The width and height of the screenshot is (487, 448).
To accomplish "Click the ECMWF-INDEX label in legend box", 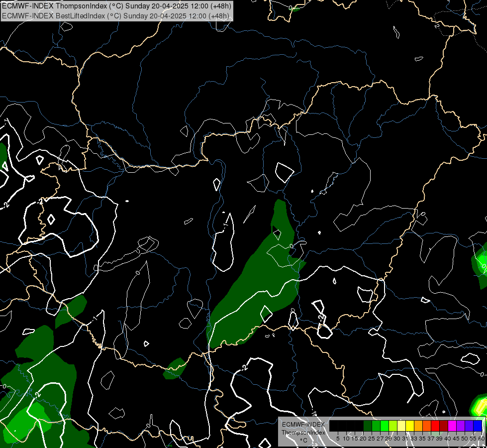I will [x=303, y=425].
